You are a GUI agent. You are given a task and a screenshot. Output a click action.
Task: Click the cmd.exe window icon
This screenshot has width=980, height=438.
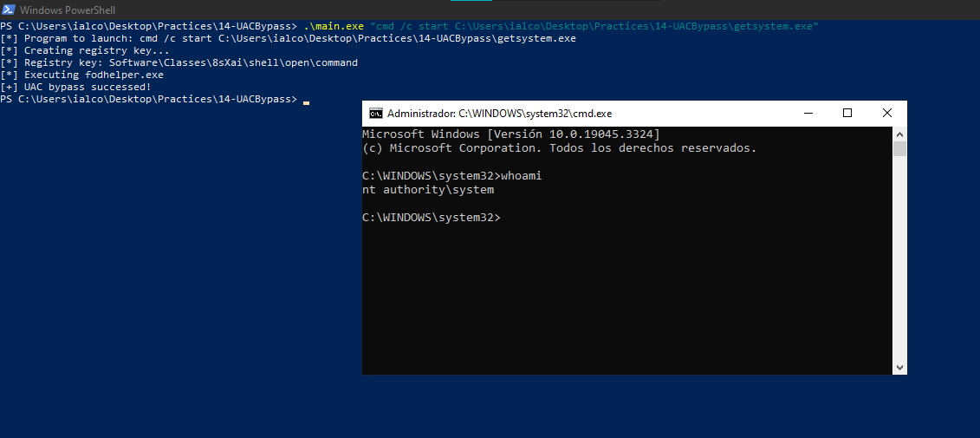[x=376, y=114]
